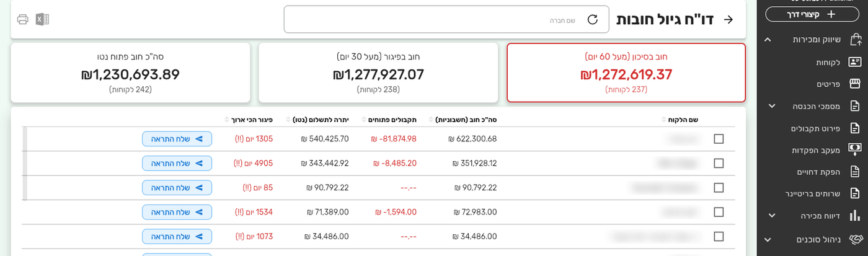Click the דו"ח גיול חובות page title
The height and width of the screenshot is (256, 868).
[665, 19]
